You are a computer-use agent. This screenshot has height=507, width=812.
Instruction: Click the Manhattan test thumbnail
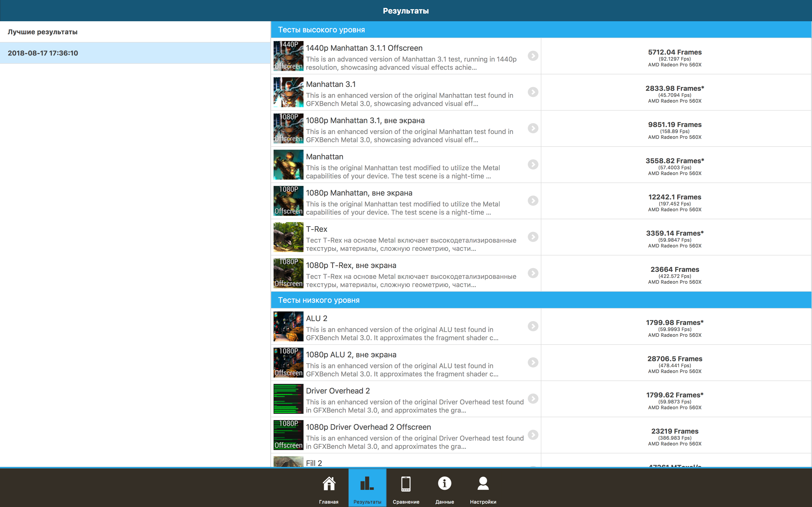[288, 164]
